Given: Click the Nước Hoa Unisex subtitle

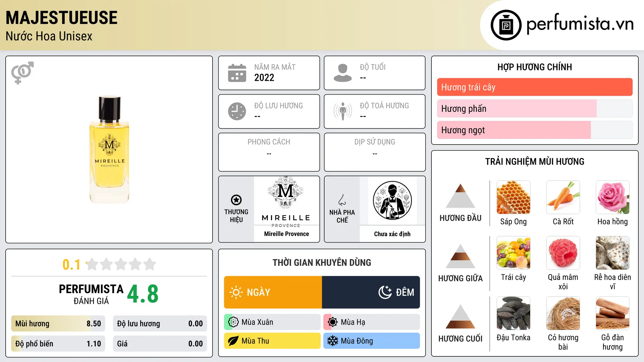Looking at the screenshot, I should [49, 36].
